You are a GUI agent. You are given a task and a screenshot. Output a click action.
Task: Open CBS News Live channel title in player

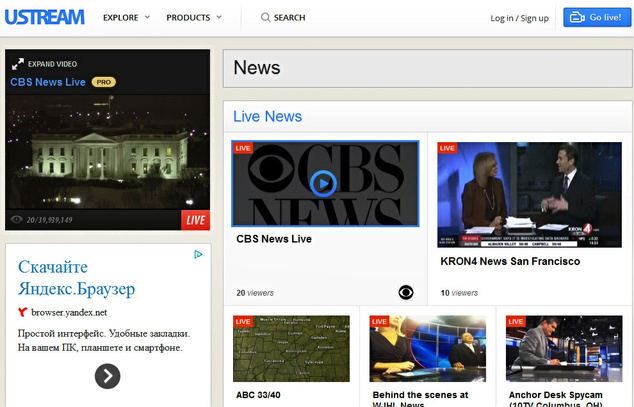point(48,82)
